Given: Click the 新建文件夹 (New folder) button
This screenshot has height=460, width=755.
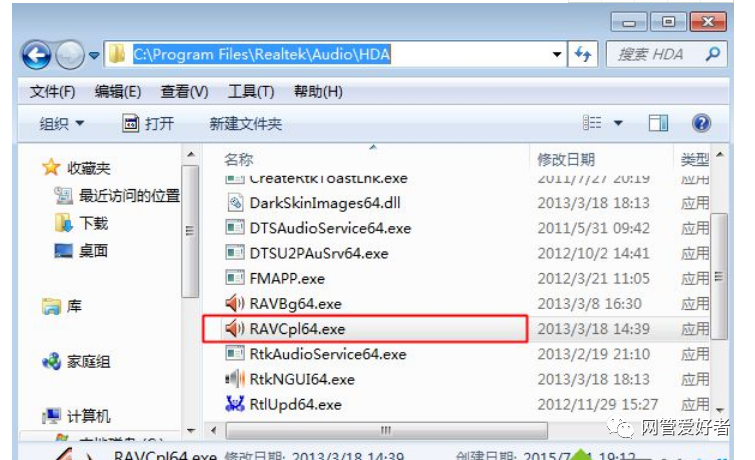Looking at the screenshot, I should click(x=246, y=124).
